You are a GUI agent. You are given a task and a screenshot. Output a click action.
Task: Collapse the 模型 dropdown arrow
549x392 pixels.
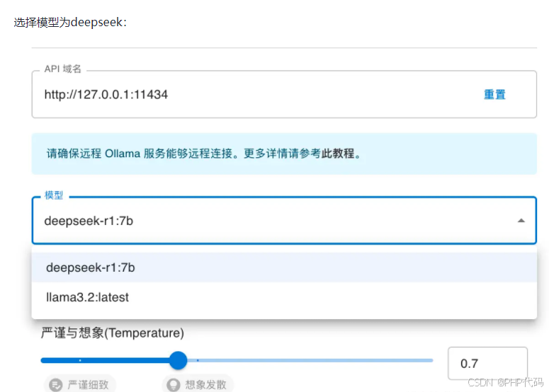[x=521, y=221]
